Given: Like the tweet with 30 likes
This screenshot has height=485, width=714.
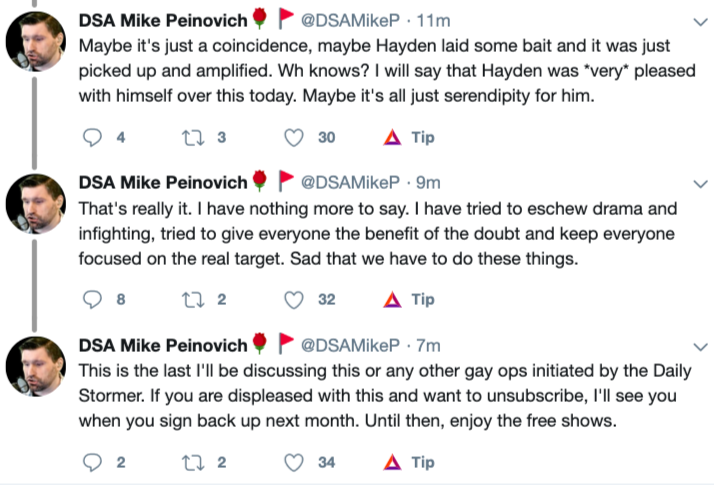Looking at the screenshot, I should pos(294,137).
